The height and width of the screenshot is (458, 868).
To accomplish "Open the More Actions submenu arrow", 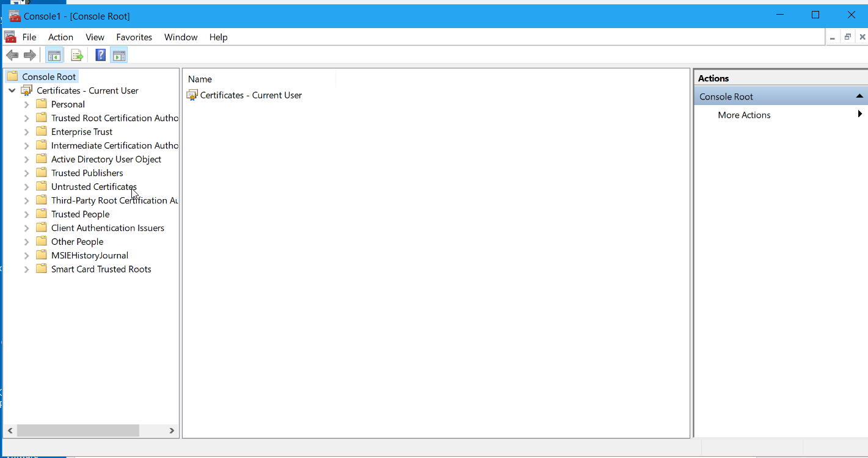I will pyautogui.click(x=860, y=114).
